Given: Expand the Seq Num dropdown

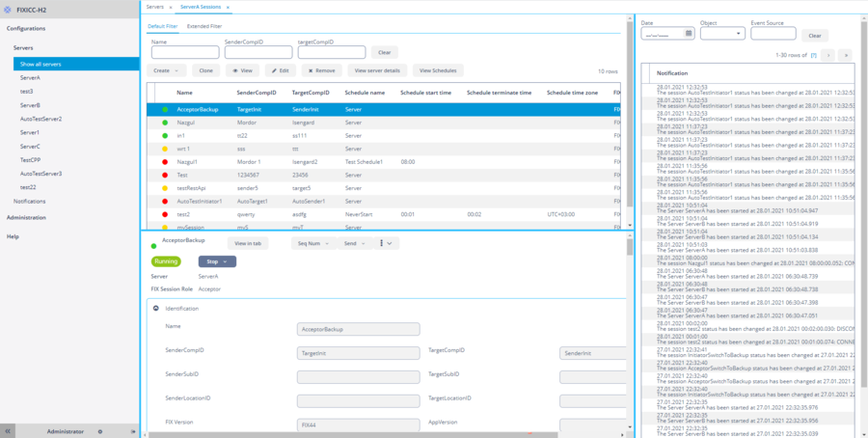Looking at the screenshot, I should (312, 244).
